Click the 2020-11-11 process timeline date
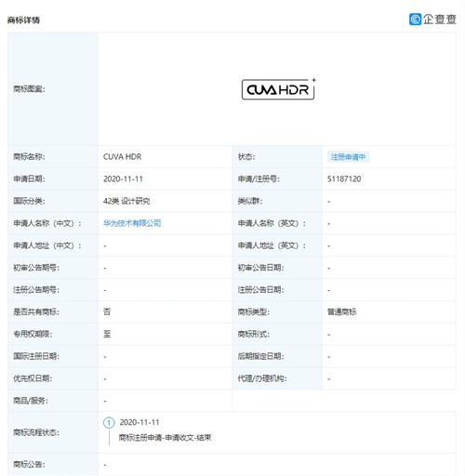Screen dimensions: 465x476 [x=139, y=422]
